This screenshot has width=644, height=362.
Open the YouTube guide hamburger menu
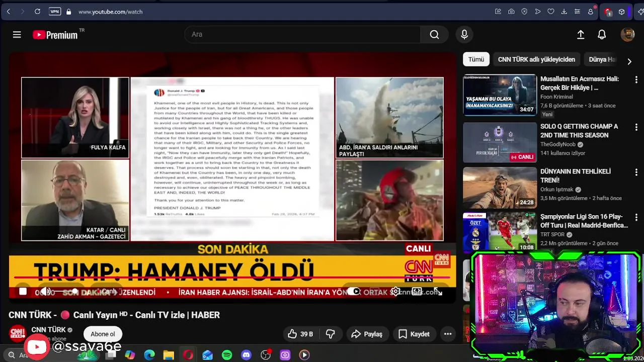click(17, 35)
